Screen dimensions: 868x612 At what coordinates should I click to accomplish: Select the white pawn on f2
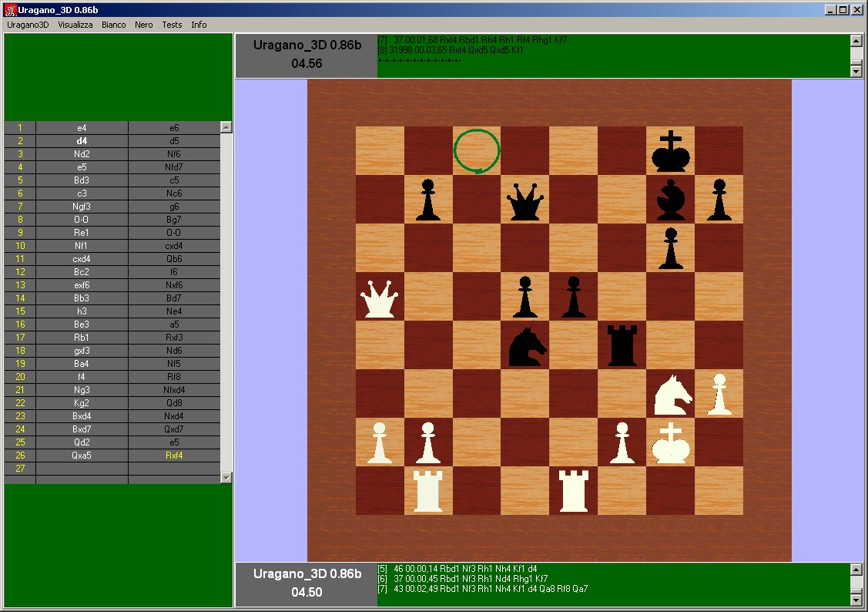point(622,443)
